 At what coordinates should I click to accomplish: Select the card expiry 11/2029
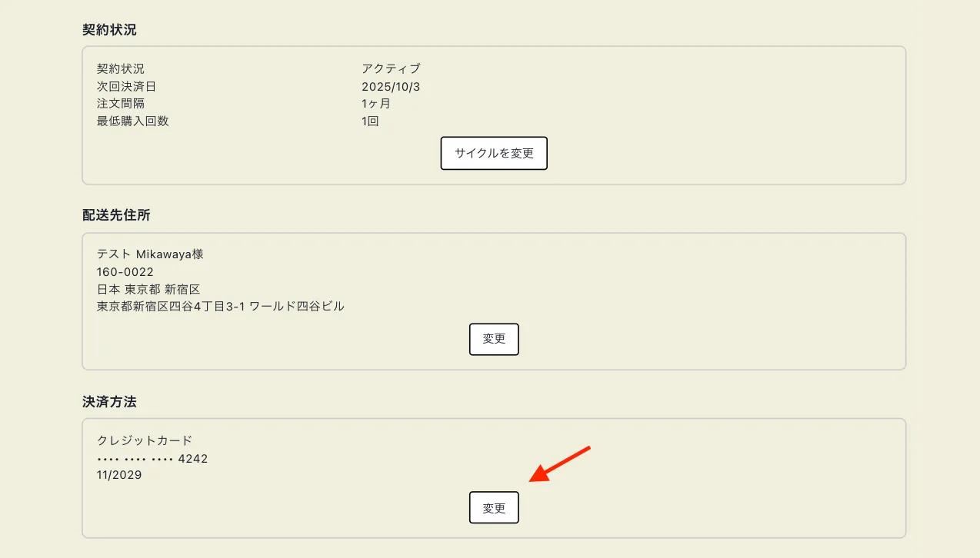click(x=119, y=475)
